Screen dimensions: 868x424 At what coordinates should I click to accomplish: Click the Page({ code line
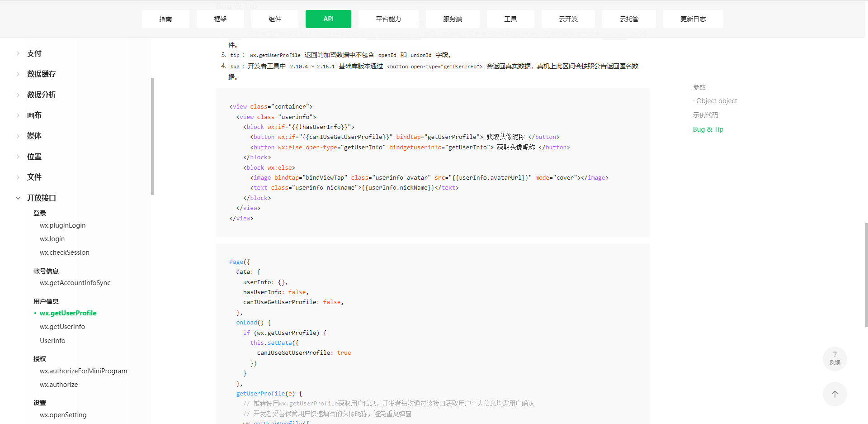(239, 262)
